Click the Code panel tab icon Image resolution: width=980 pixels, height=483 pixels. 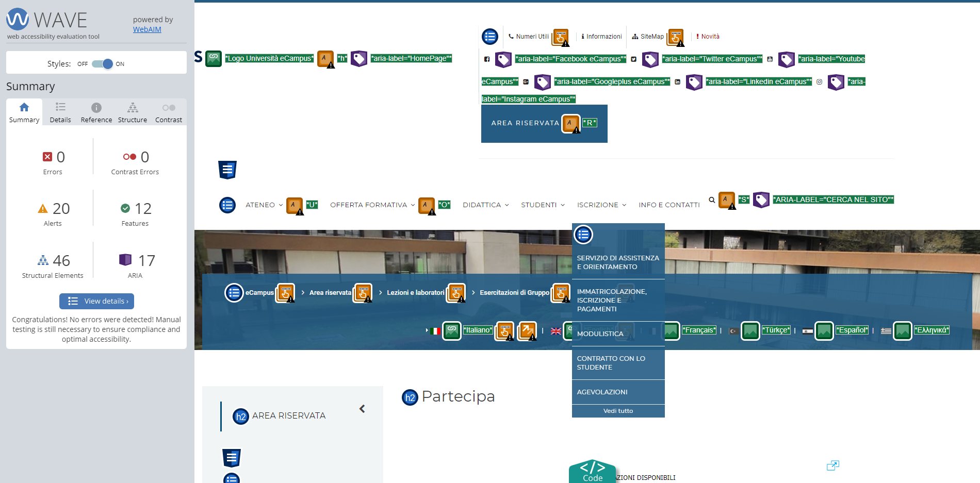point(592,471)
